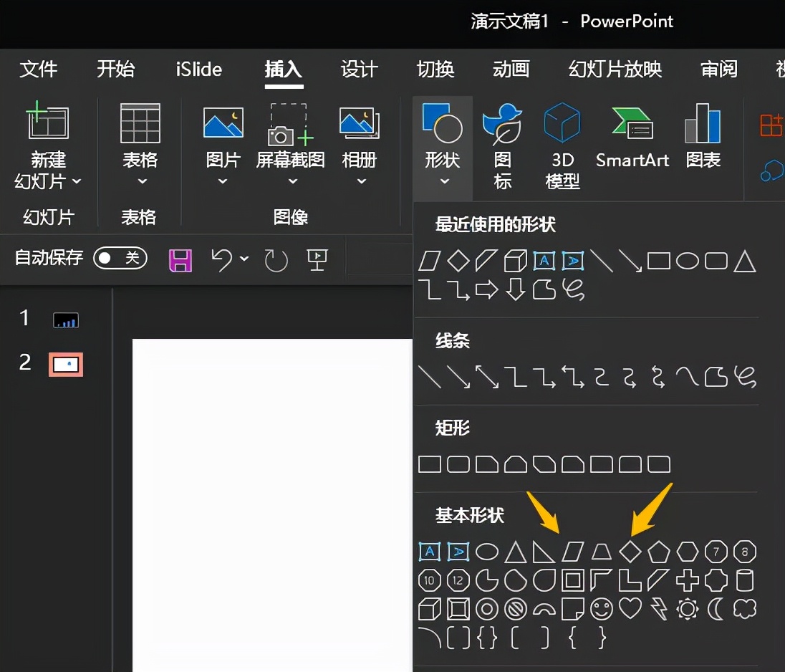785x672 pixels.
Task: Select the rounded rectangle in 矩形 section
Action: tap(458, 464)
